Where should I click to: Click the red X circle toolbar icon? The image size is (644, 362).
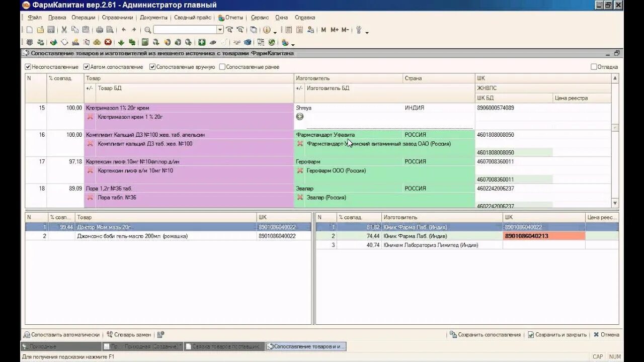(108, 42)
